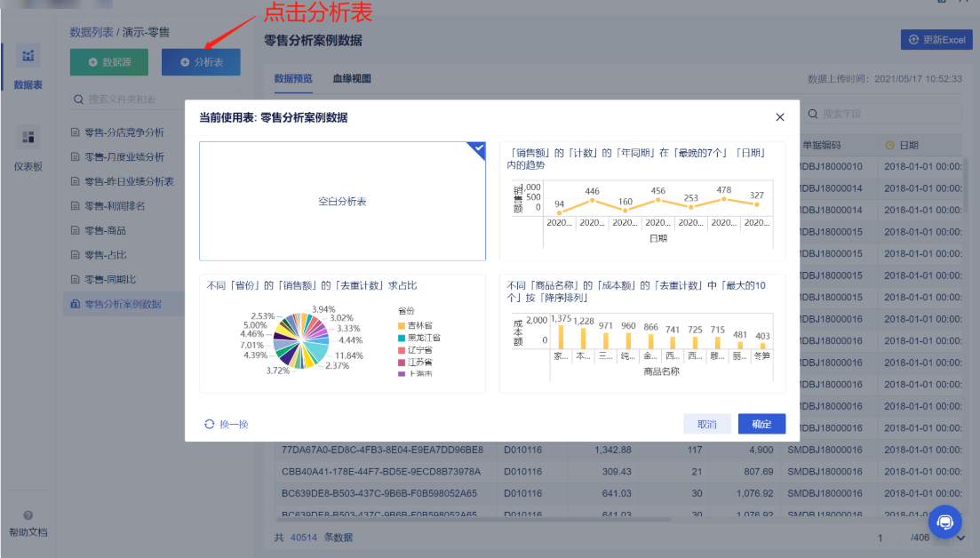Click the 换一换 link

pos(234,425)
